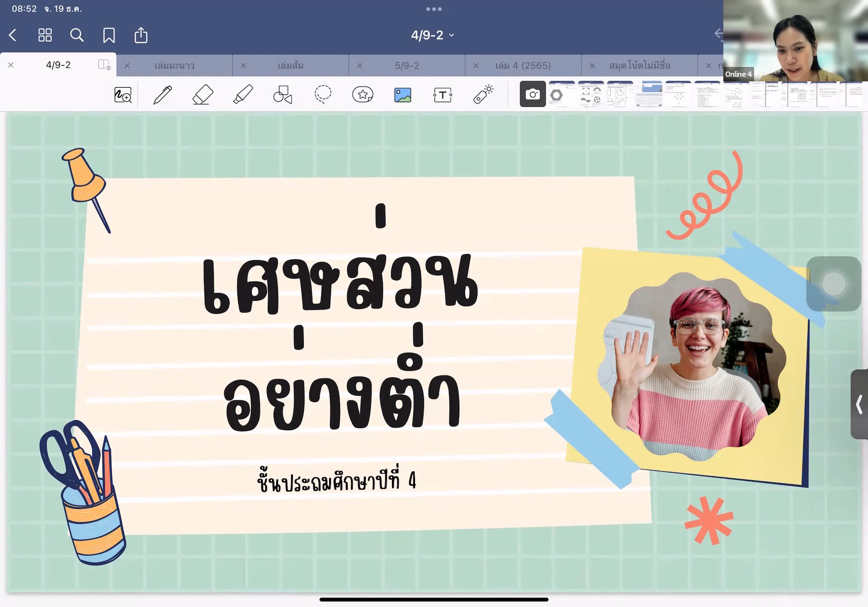
Task: Go back to the documents library
Action: click(13, 35)
